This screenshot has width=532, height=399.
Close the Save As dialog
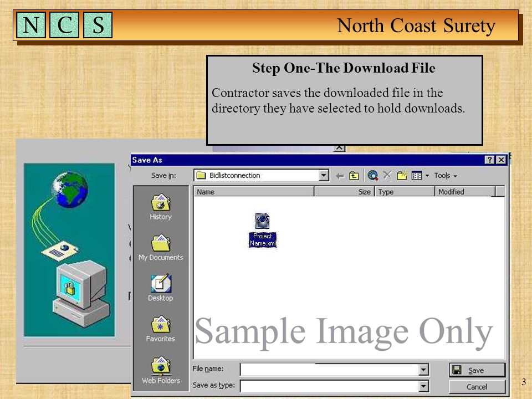tap(501, 160)
